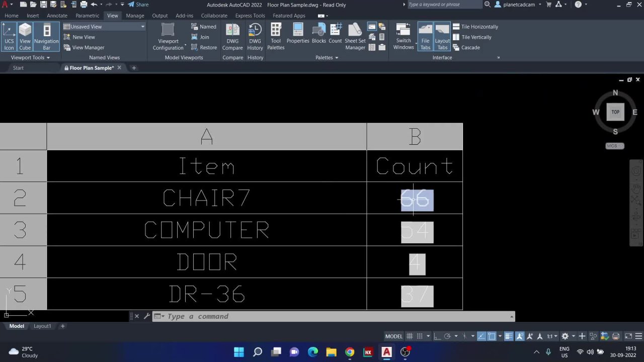Screen dimensions: 644x362
Task: Switch to the Annotate ribbon tab
Action: pyautogui.click(x=57, y=16)
